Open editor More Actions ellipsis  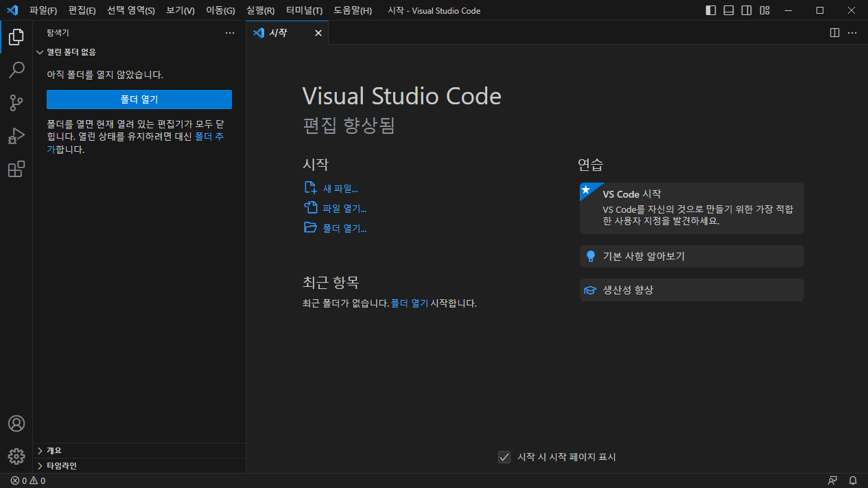tap(852, 32)
